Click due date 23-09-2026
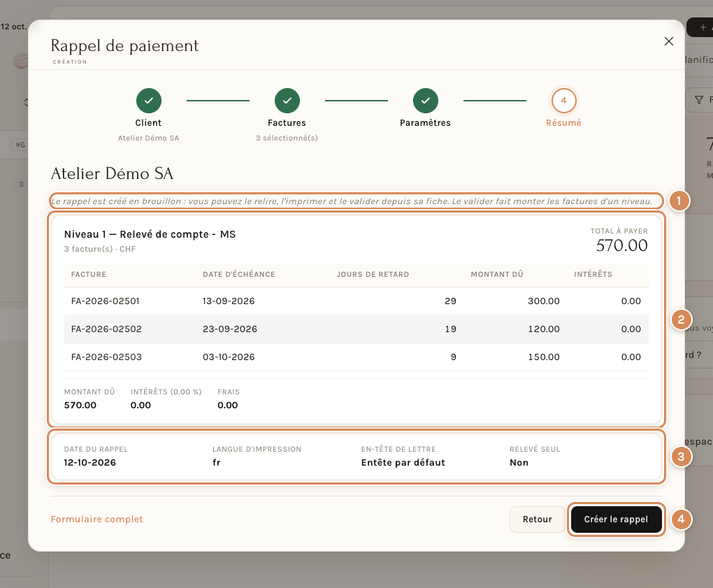 point(230,329)
